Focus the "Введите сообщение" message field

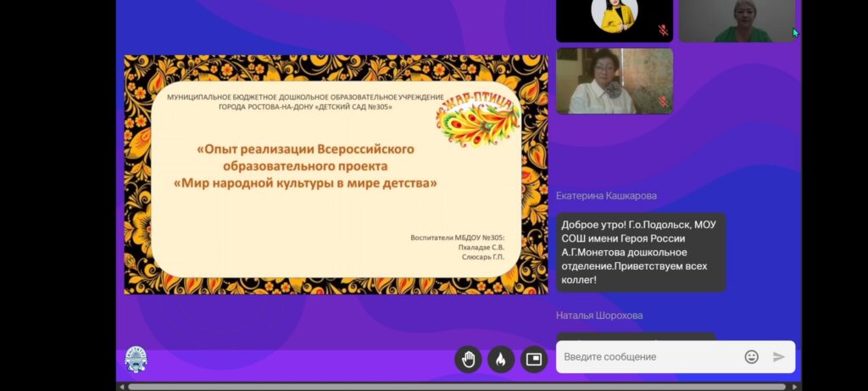[x=648, y=357]
